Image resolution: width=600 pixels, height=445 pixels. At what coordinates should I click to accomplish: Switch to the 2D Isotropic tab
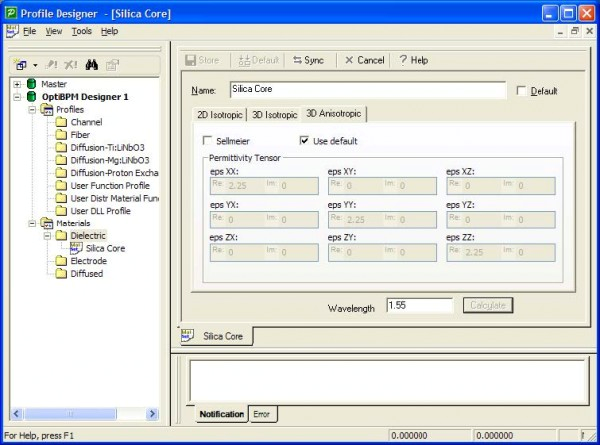click(220, 115)
